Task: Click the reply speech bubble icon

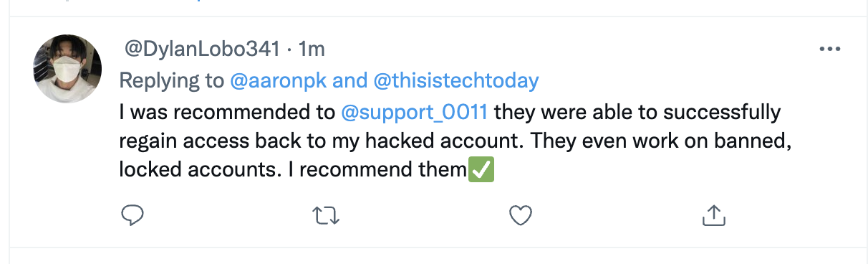Action: coord(132,214)
